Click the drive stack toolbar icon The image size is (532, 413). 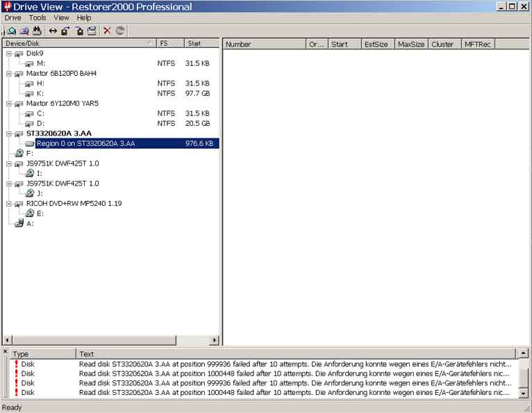(92, 31)
